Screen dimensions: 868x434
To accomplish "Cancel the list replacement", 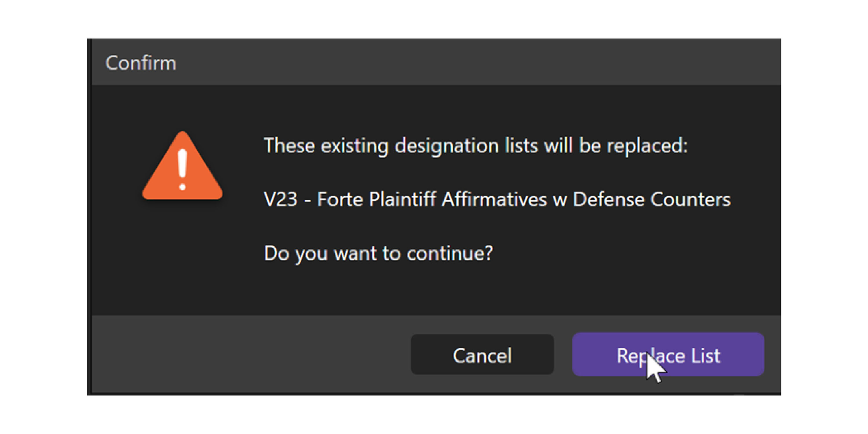I will pyautogui.click(x=482, y=355).
